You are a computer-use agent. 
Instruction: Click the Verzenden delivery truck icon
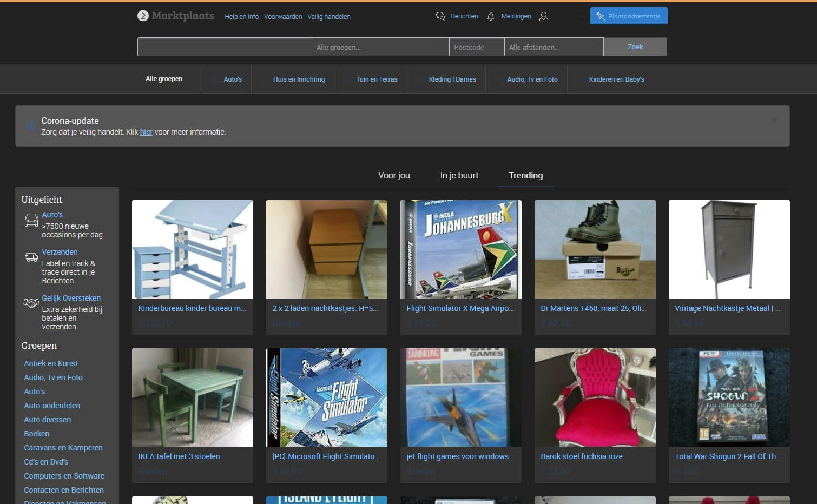(x=31, y=257)
